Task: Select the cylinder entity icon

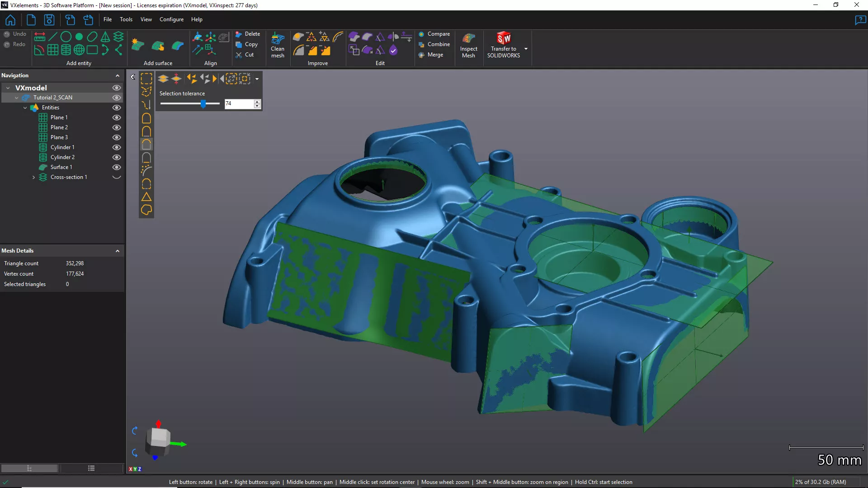Action: (x=66, y=50)
